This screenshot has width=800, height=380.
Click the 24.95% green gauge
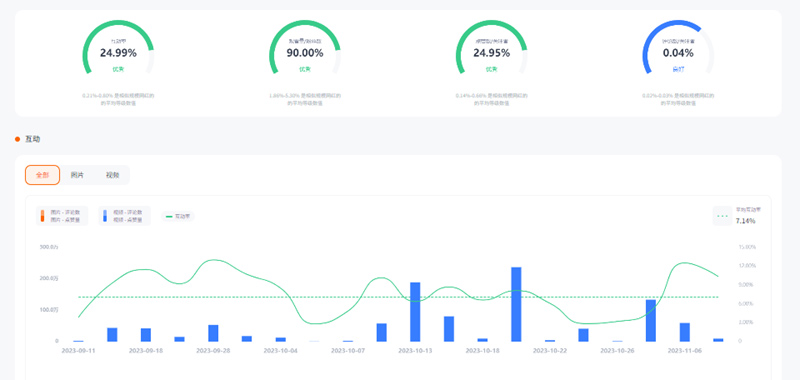tap(491, 49)
